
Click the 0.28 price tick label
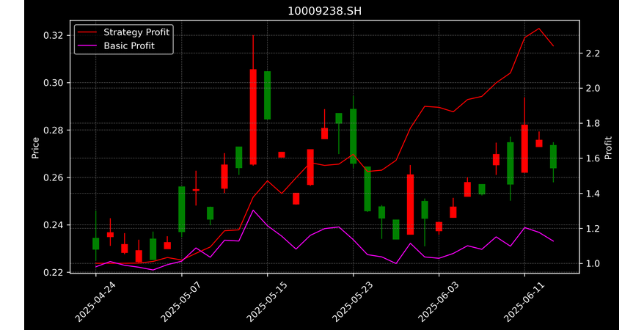click(x=54, y=131)
